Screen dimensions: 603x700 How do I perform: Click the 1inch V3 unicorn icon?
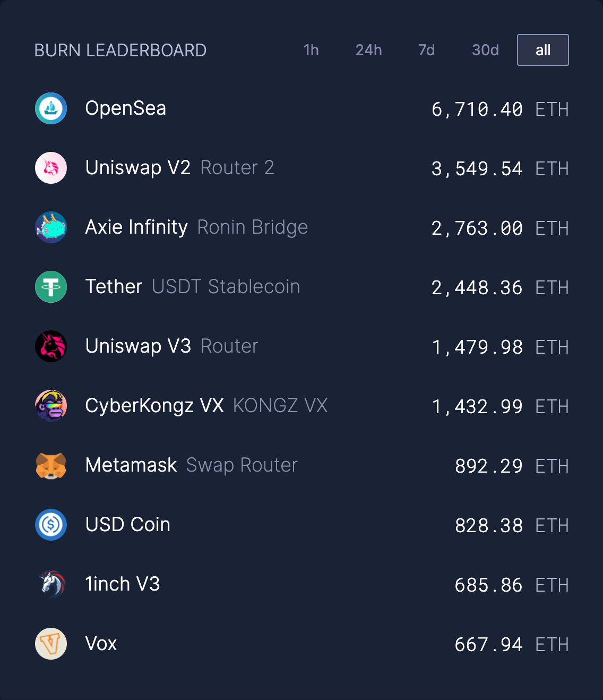(51, 584)
